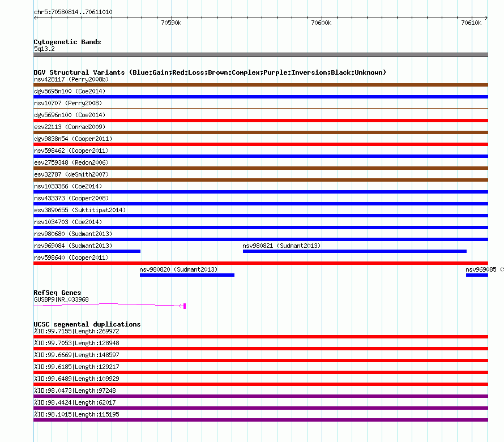
Task: Click the short blue nsv969084 bar
Action: 87,251
